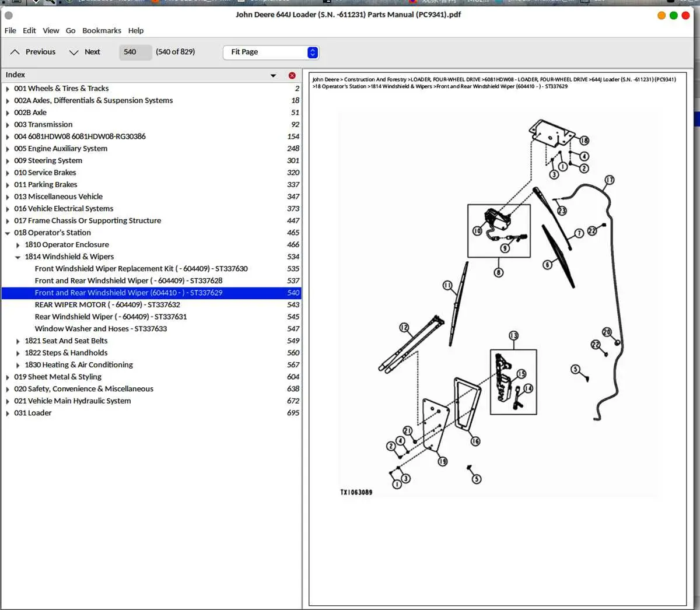Image resolution: width=700 pixels, height=610 pixels.
Task: Expand 1830 Heating & Air Conditioning
Action: pyautogui.click(x=18, y=365)
